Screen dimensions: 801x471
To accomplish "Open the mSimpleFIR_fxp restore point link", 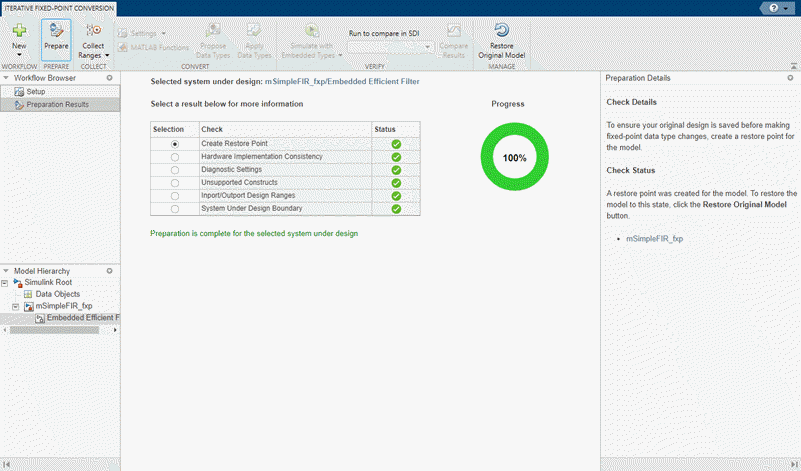I will pos(654,239).
